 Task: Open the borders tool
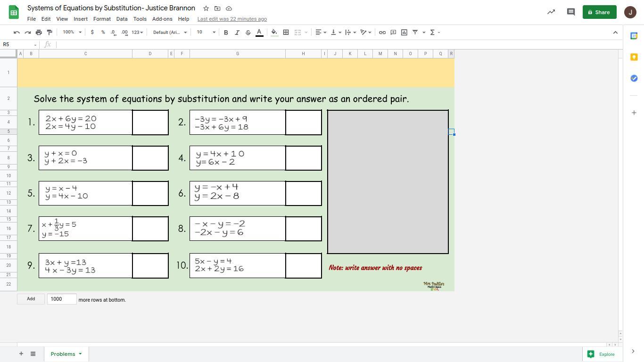286,33
